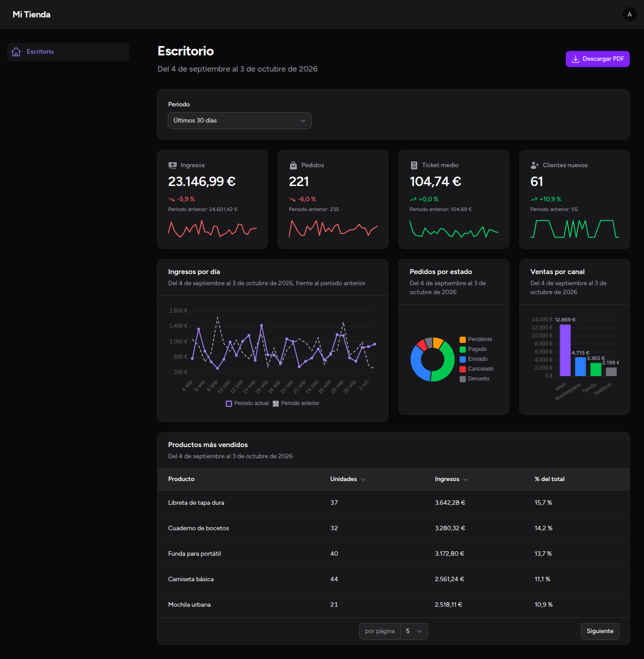The image size is (644, 659).
Task: Click the Mi Tienda brand link
Action: click(32, 14)
